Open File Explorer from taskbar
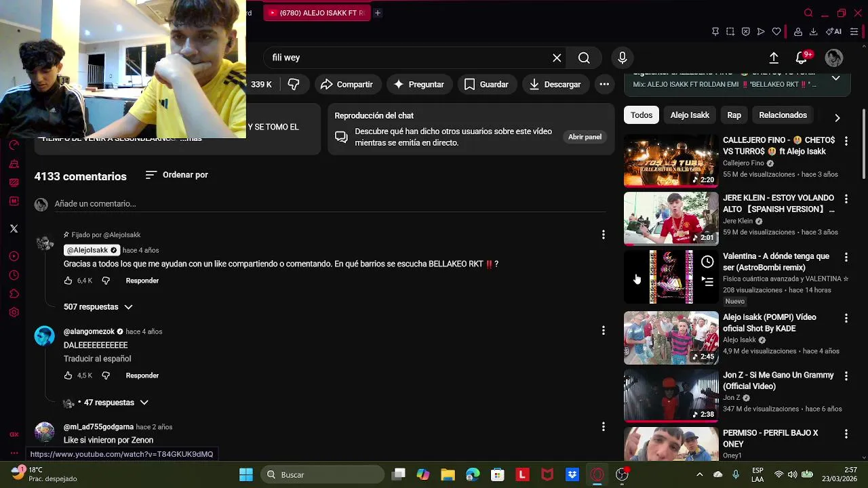The width and height of the screenshot is (868, 488). click(x=448, y=474)
